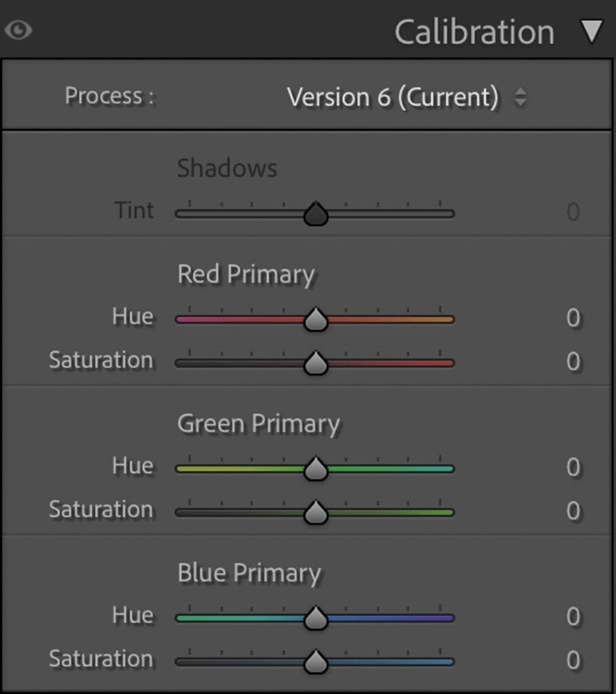Click the Version 6 stepper arrows
Screen dimensions: 616x694
[x=520, y=96]
